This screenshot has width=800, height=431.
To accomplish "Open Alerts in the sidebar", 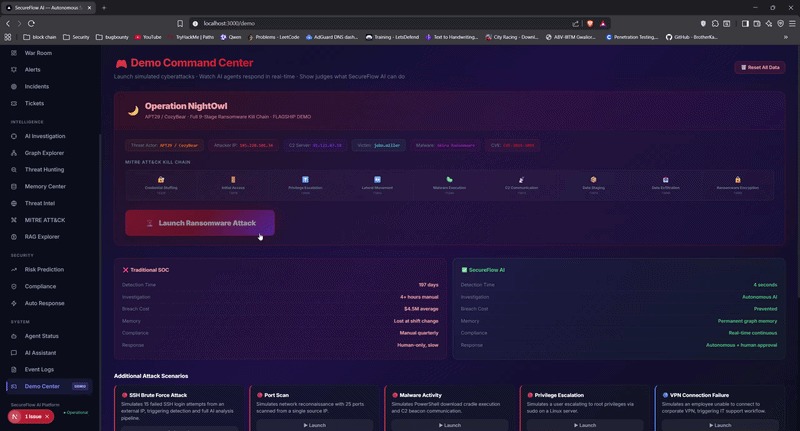I will [x=32, y=70].
